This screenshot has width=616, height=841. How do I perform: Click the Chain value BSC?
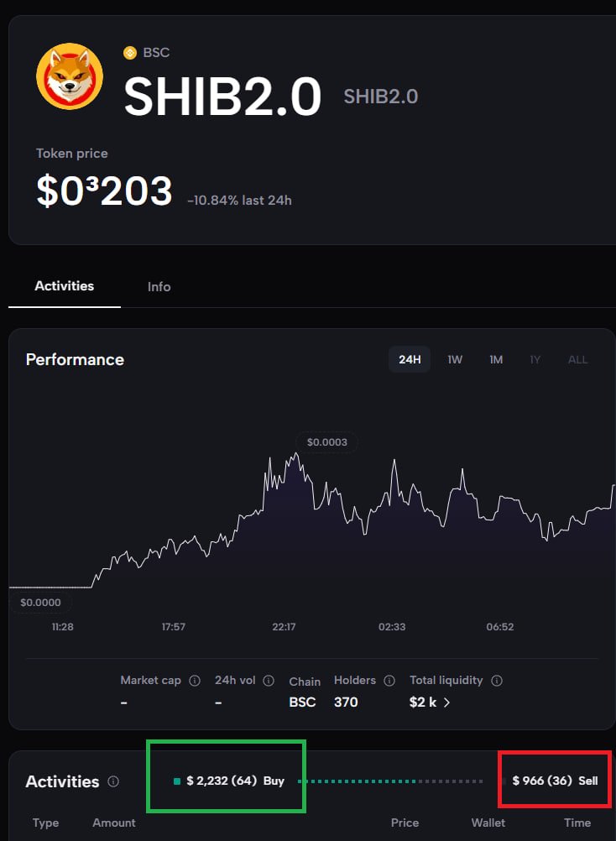click(x=302, y=702)
